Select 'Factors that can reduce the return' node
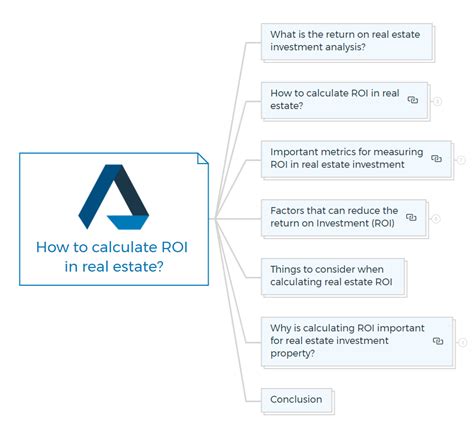474x431 pixels. tap(343, 217)
